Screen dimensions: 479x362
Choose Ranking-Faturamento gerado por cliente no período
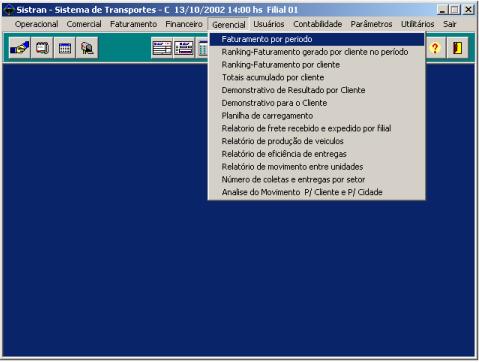click(317, 52)
